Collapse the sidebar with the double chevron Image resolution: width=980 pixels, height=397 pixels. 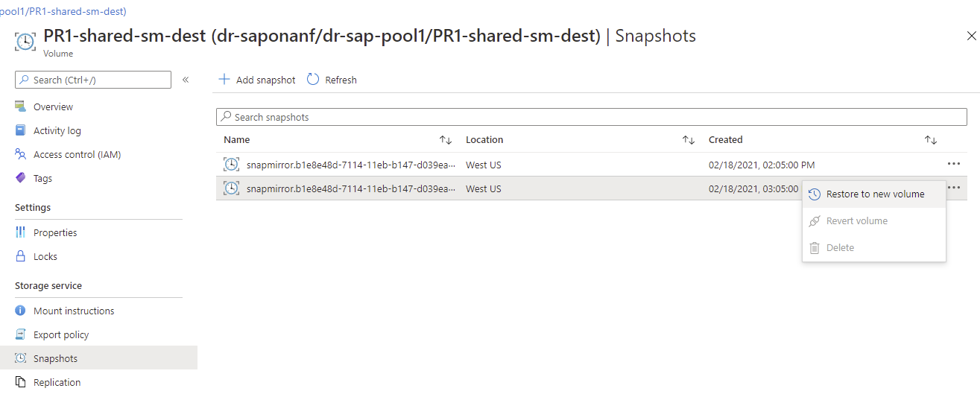click(x=186, y=80)
